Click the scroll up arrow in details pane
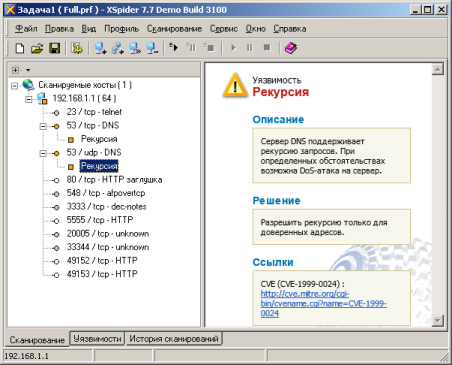 tap(437, 69)
